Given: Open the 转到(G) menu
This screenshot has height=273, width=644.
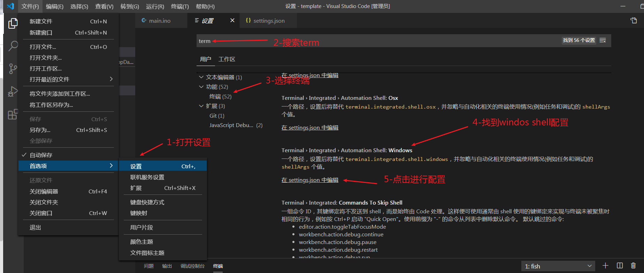Looking at the screenshot, I should (x=130, y=6).
